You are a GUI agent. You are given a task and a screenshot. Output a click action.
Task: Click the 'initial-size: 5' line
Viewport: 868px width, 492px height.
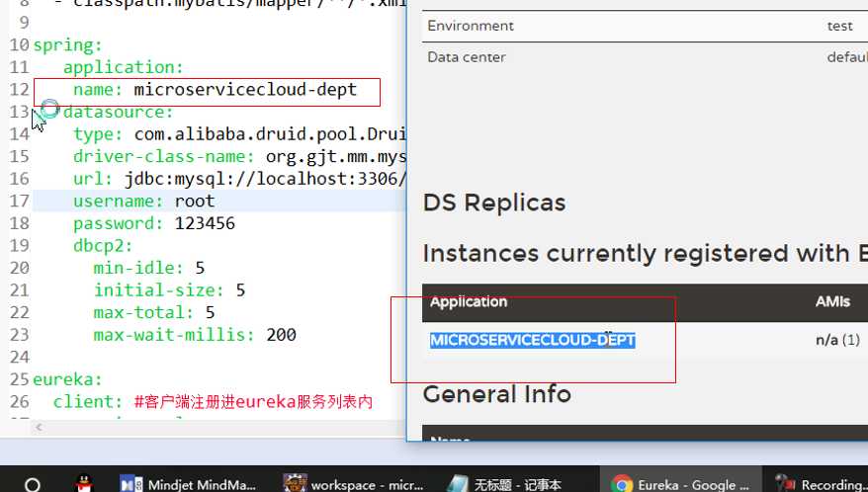(169, 290)
